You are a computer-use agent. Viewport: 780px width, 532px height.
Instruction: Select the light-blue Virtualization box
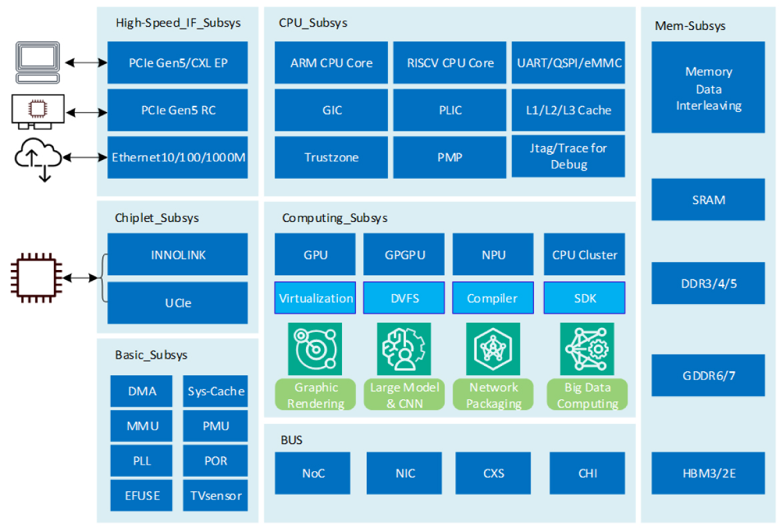(x=315, y=297)
